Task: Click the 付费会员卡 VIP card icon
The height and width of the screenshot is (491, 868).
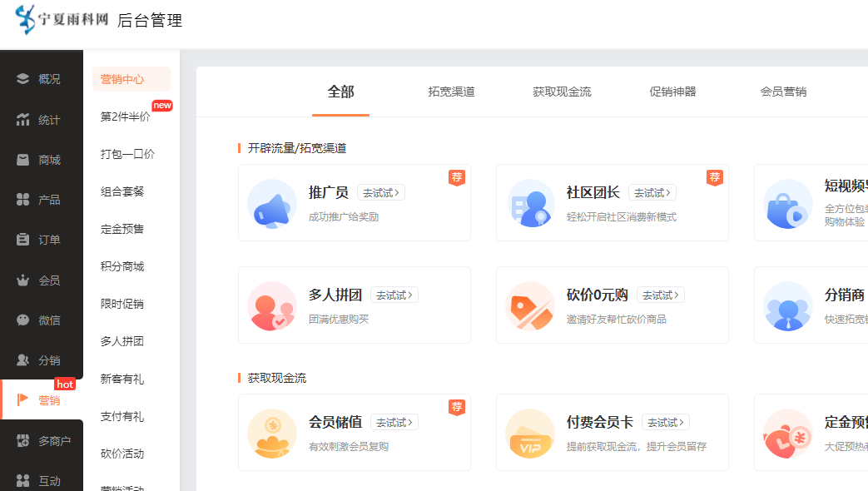Action: 530,434
